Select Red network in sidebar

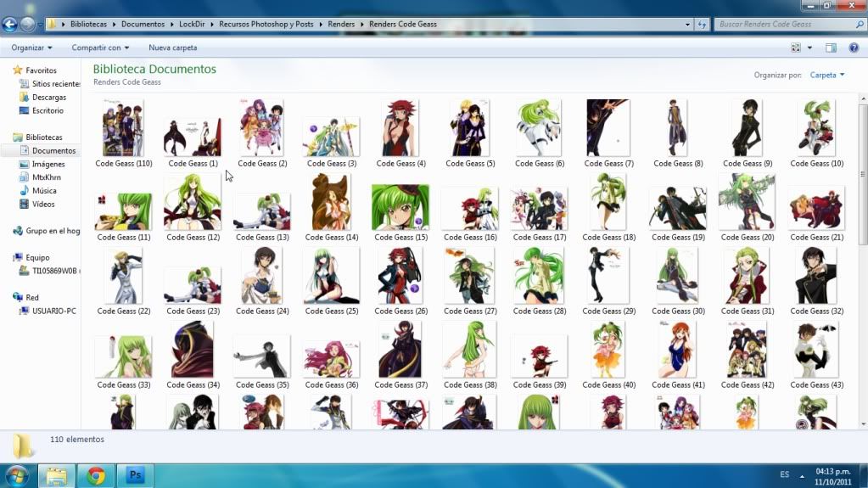(x=26, y=297)
